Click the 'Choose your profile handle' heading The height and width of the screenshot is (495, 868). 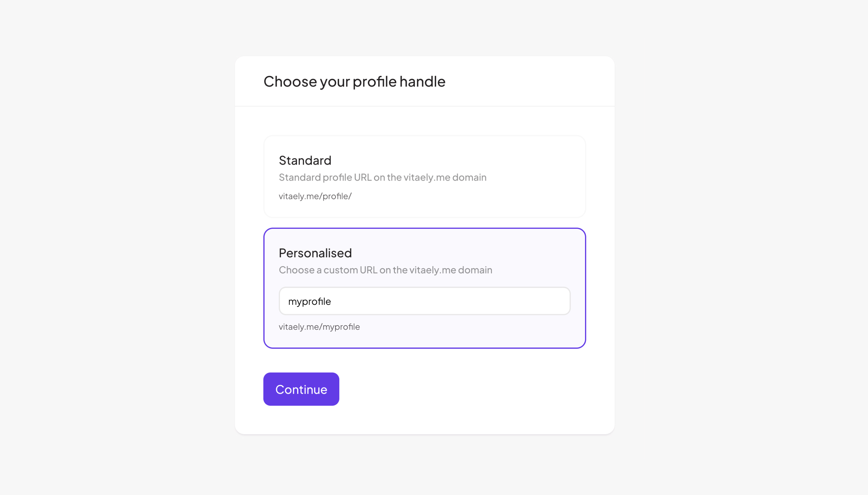[354, 81]
